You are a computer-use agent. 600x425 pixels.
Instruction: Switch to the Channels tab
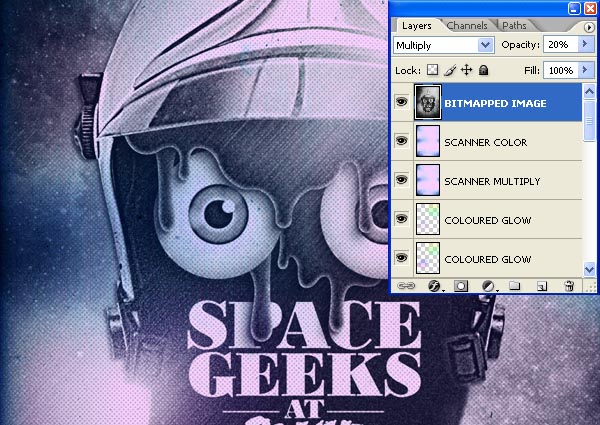click(x=467, y=26)
